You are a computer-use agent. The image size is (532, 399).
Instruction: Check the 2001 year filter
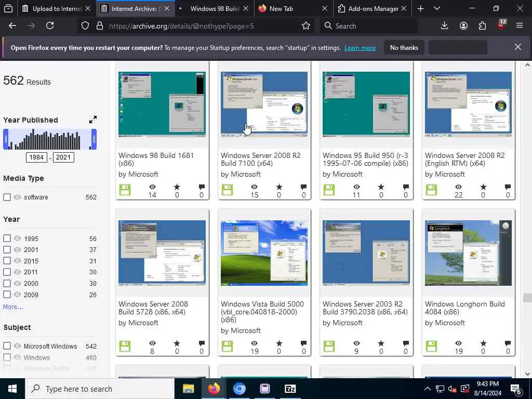click(x=7, y=249)
